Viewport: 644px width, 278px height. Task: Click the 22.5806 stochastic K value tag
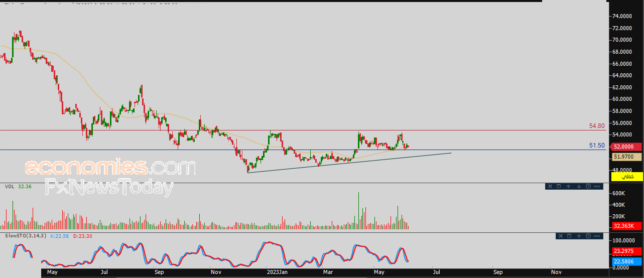(627, 261)
